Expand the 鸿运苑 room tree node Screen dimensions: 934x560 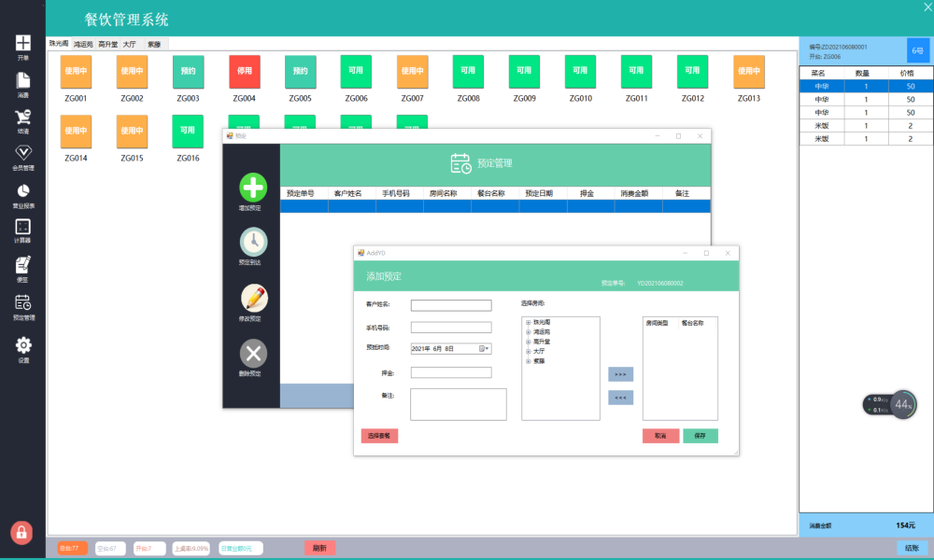[528, 332]
